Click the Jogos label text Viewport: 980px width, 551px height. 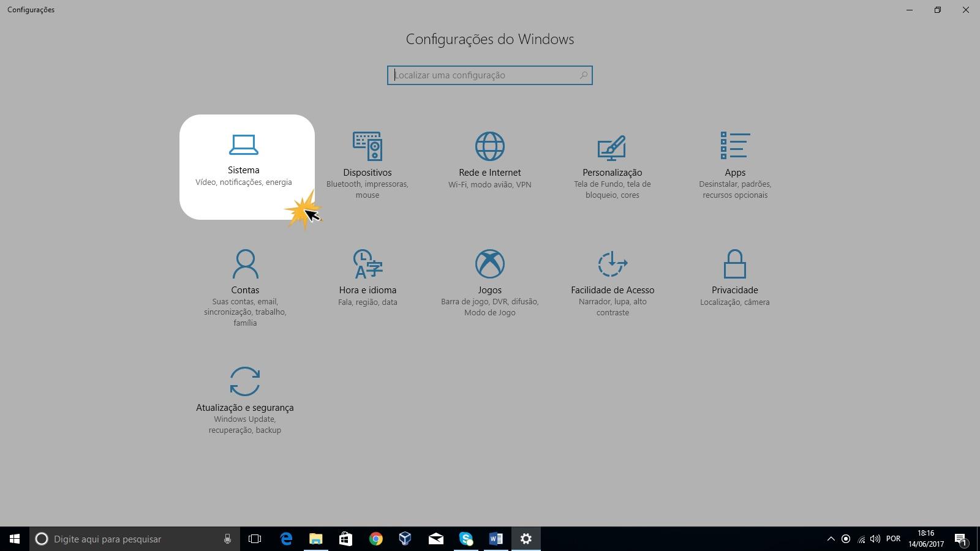(x=490, y=290)
